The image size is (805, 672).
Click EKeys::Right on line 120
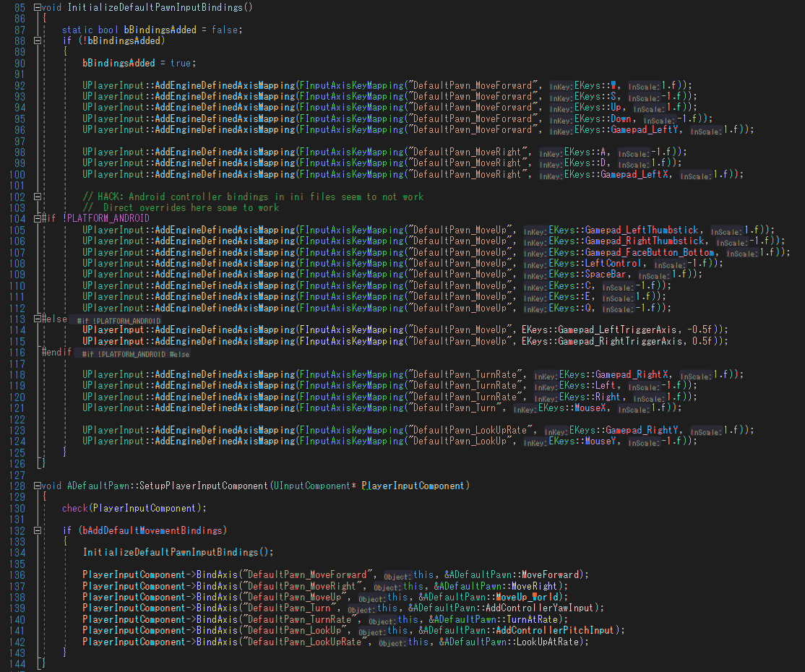pos(590,397)
